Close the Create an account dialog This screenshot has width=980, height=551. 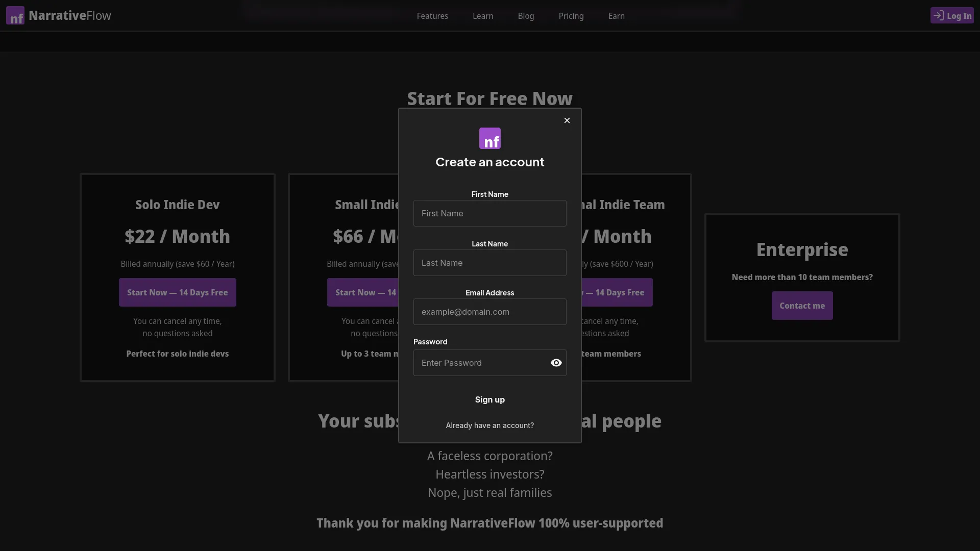coord(567,120)
